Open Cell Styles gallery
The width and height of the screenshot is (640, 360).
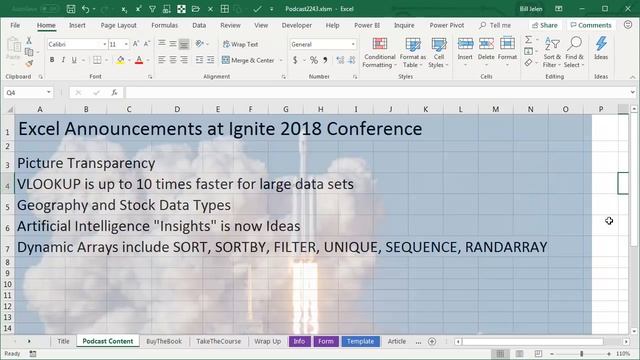[438, 52]
